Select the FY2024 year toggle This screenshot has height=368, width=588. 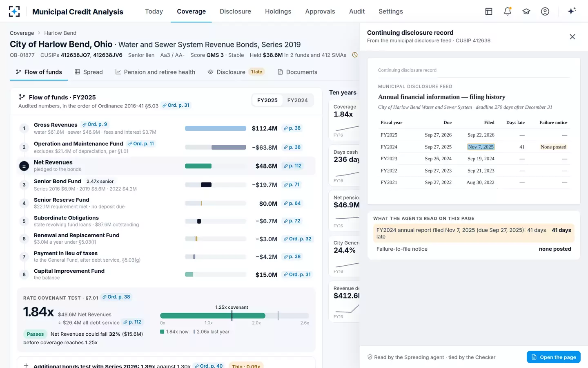point(297,100)
